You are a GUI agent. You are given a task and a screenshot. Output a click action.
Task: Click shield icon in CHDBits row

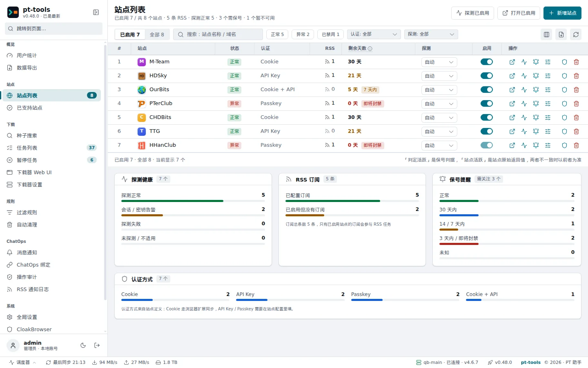(x=564, y=118)
